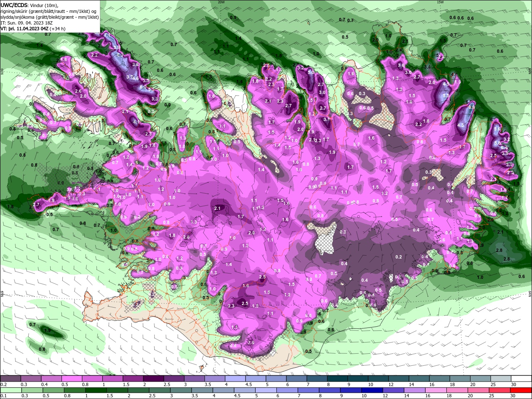Click the 'slydda/snjókoma' legend description line
Screen dimensions: 532x399
(49, 17)
